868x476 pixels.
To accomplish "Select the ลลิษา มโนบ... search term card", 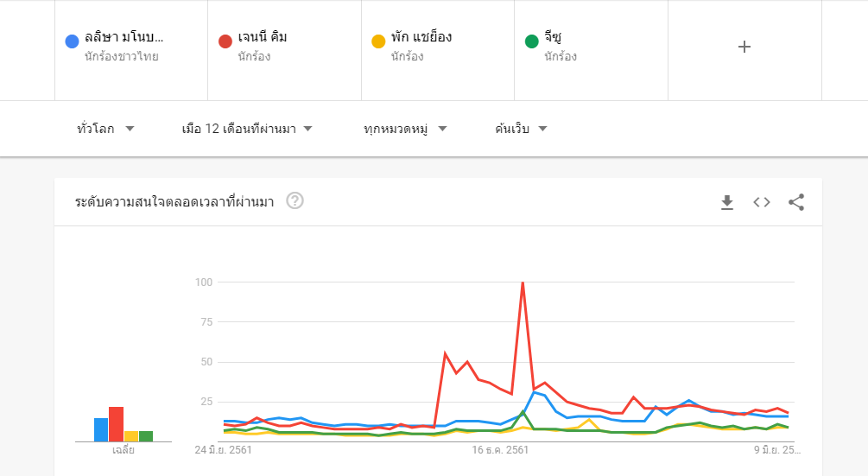I will pyautogui.click(x=131, y=48).
